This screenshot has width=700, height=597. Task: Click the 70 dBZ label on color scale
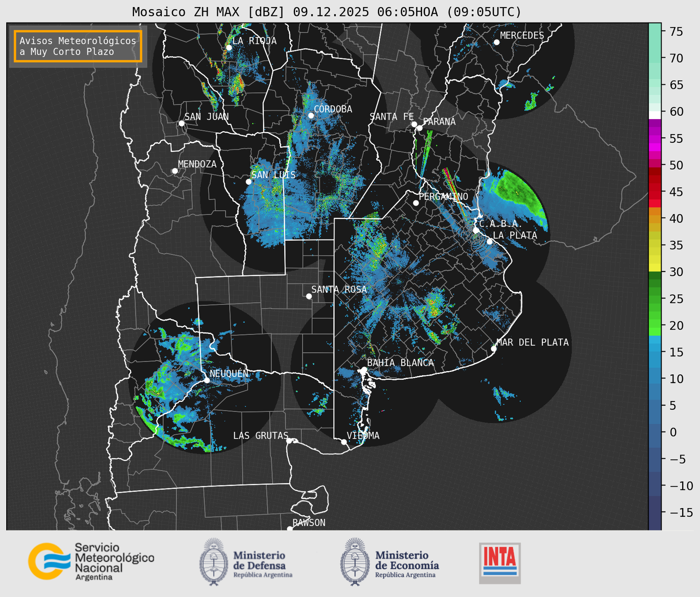point(676,59)
